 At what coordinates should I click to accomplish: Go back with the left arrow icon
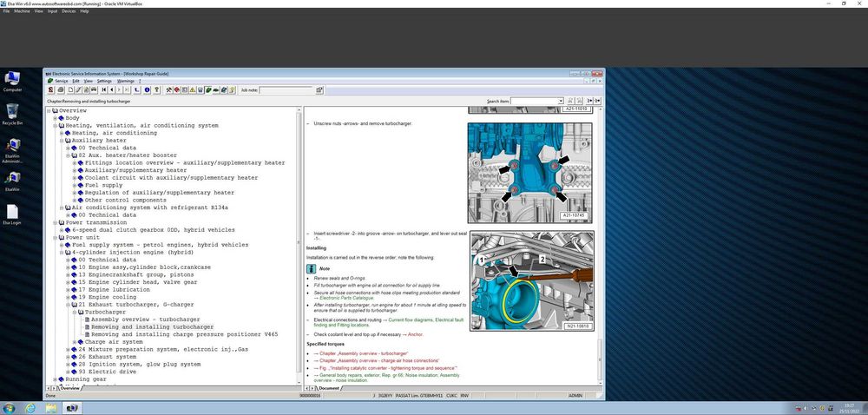112,89
